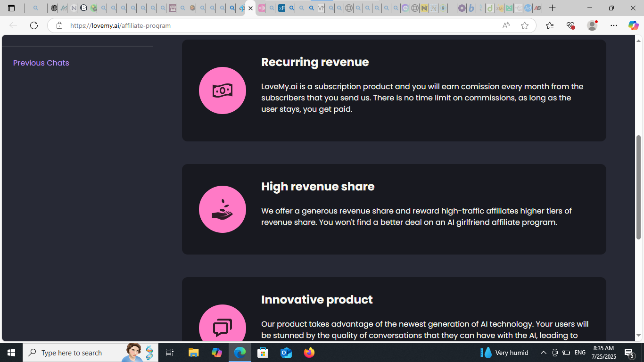Show hidden system tray icons
644x362 pixels.
coord(543,353)
